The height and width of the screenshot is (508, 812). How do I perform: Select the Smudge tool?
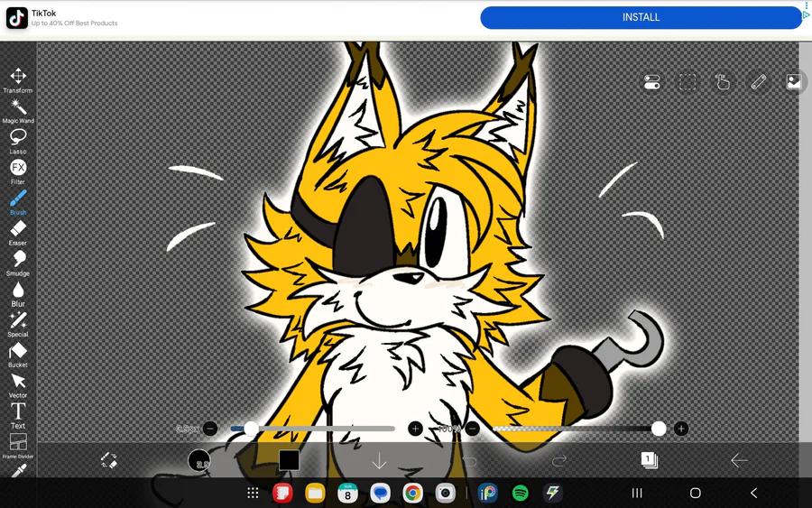click(18, 263)
